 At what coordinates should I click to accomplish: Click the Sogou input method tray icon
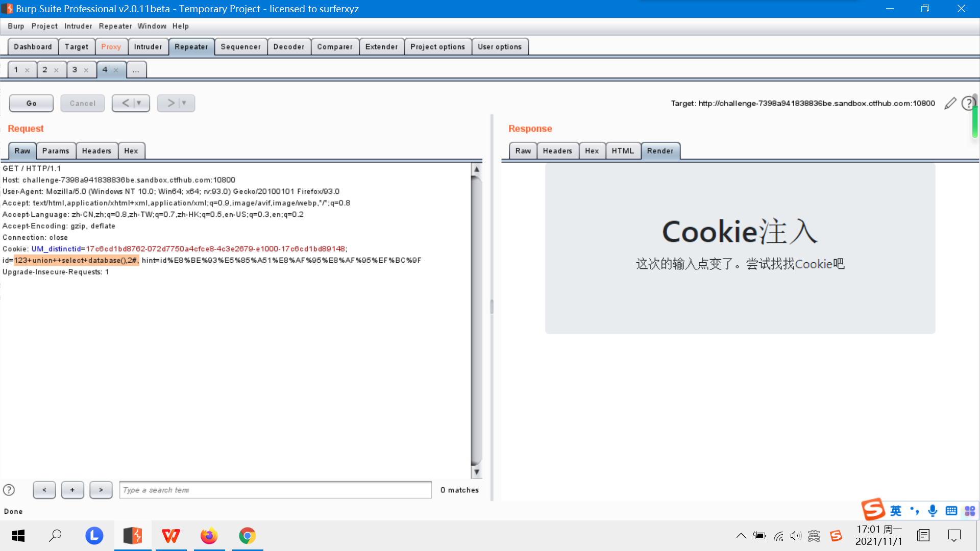836,536
